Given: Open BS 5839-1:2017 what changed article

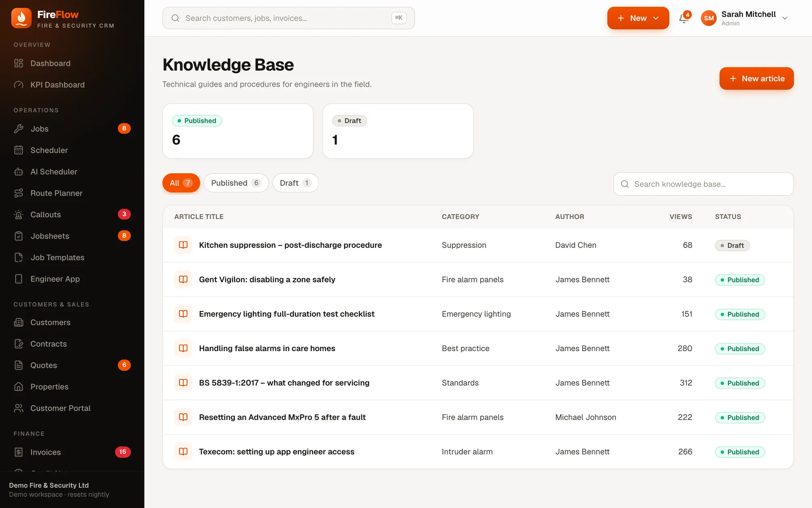Looking at the screenshot, I should point(284,383).
